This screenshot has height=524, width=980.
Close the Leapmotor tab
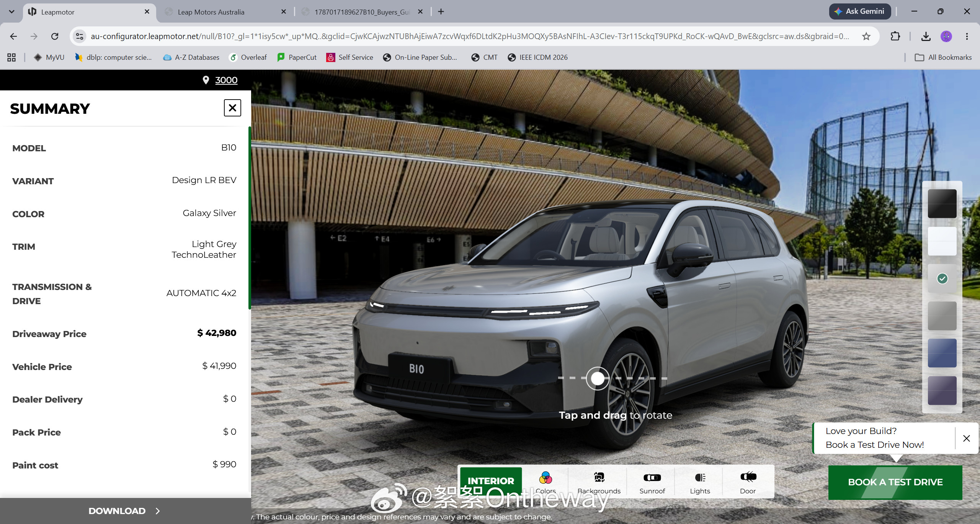click(x=147, y=12)
